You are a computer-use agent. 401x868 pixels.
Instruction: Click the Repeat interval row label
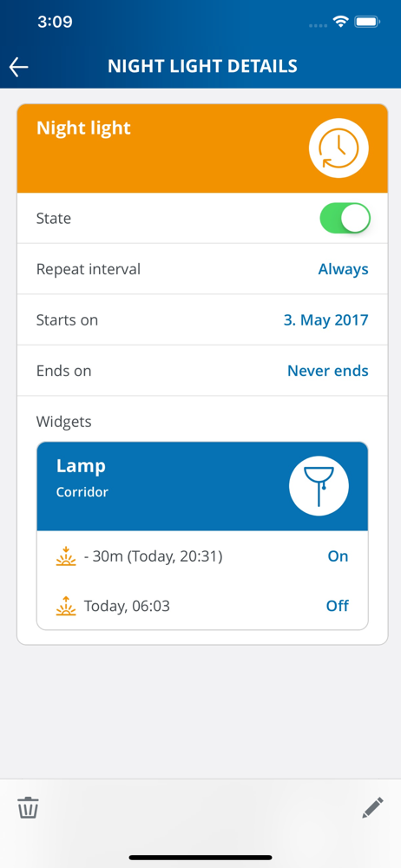[88, 269]
